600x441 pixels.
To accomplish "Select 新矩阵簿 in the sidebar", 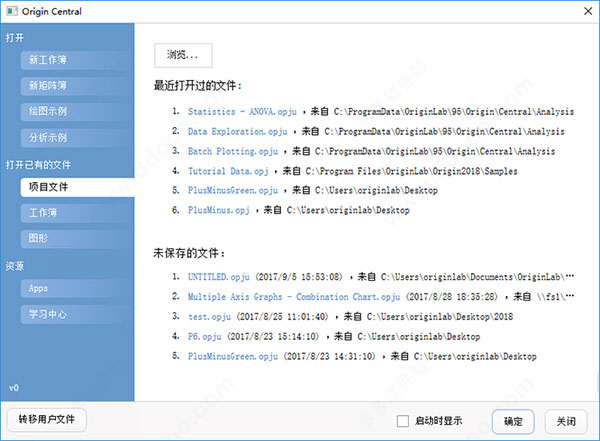I will pos(75,86).
